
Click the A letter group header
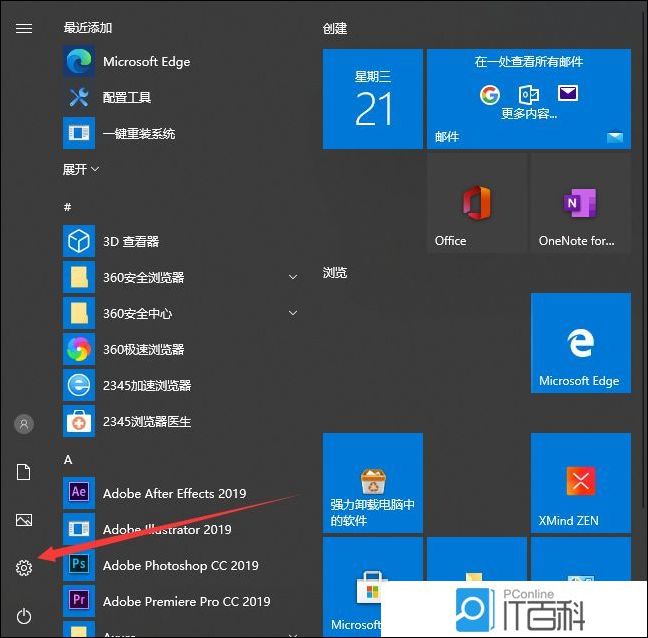(x=68, y=459)
